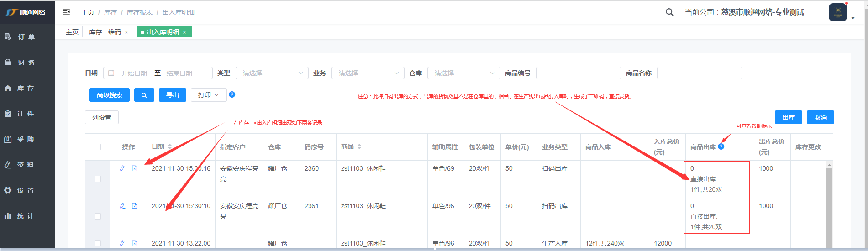Switch to the 库存二维码 tab
The image size is (868, 251).
[x=105, y=32]
